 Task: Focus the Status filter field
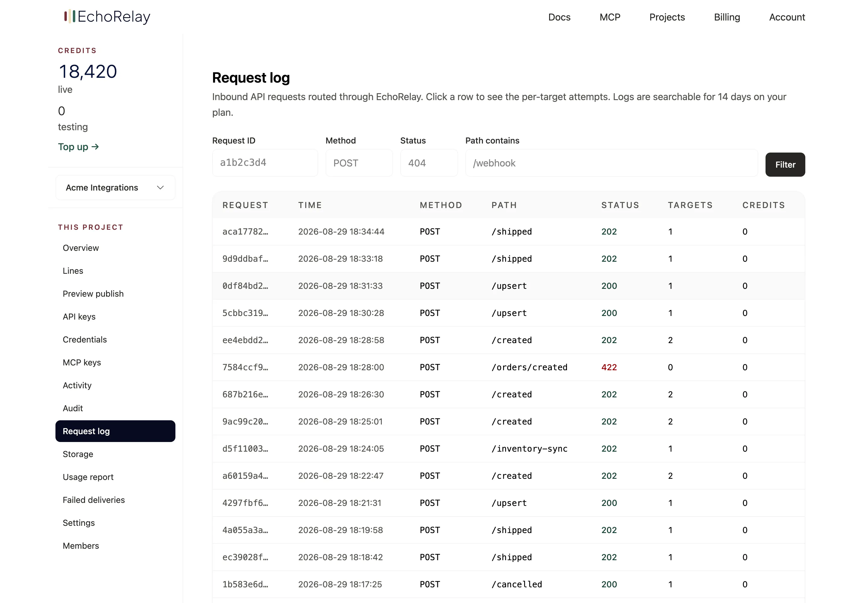(x=429, y=163)
